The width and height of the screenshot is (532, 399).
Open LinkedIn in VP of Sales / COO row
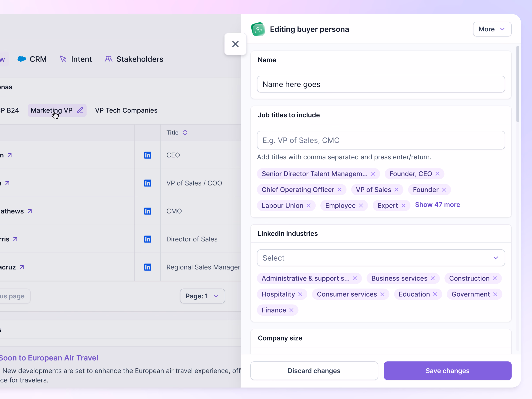click(148, 183)
